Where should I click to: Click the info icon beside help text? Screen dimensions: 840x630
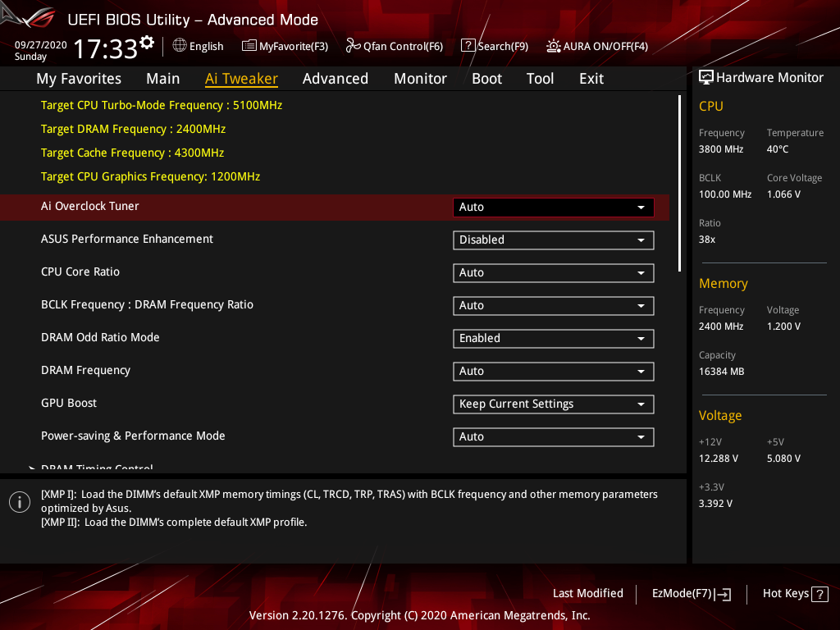pos(20,502)
